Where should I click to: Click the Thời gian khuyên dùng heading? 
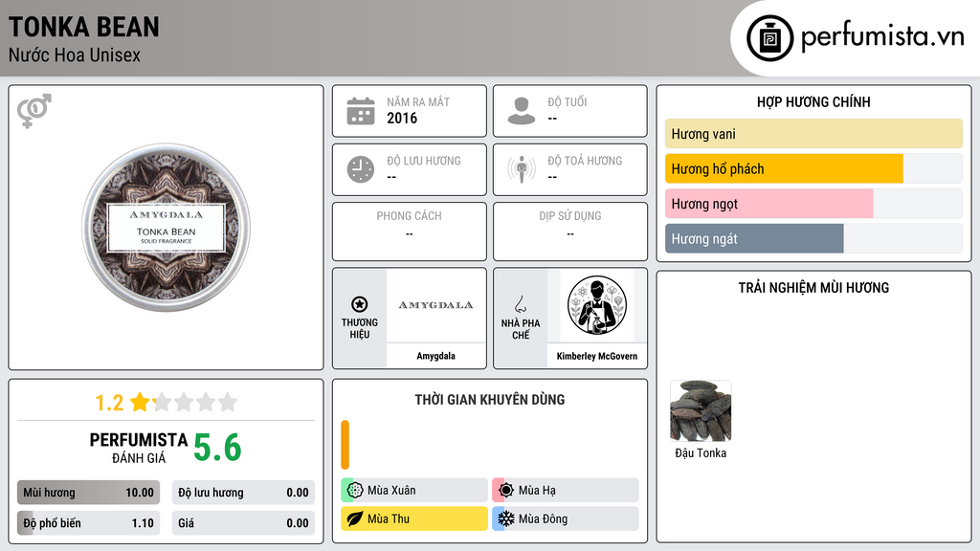click(x=490, y=400)
